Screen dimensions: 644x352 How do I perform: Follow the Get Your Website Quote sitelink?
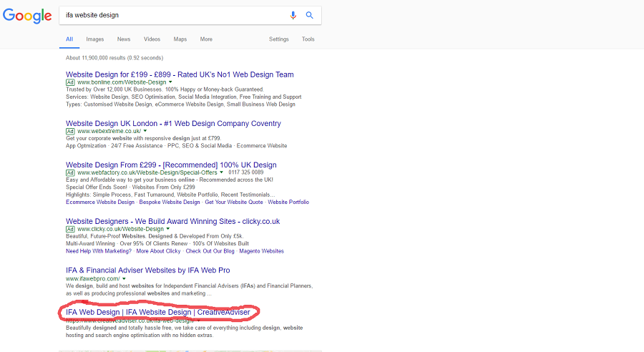click(234, 202)
